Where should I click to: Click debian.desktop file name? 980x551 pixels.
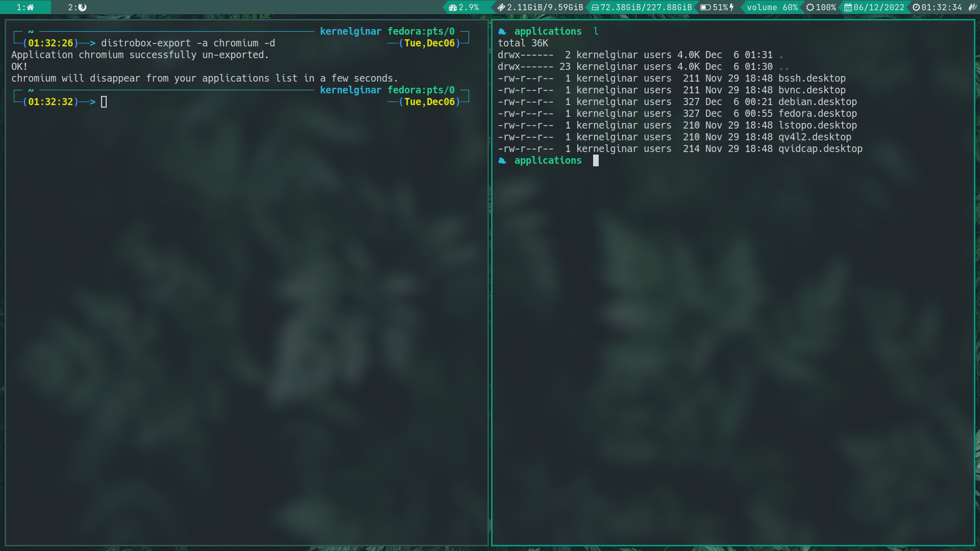817,102
